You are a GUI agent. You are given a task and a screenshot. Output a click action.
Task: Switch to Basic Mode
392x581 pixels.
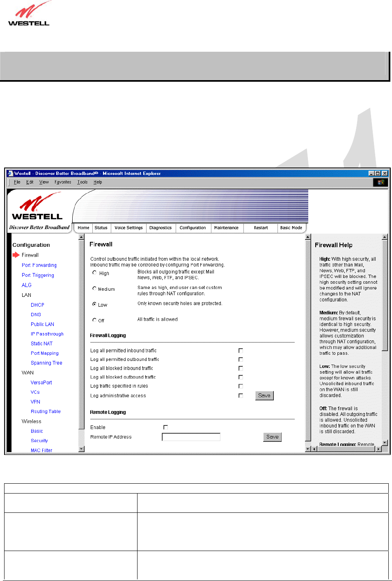[x=291, y=228]
